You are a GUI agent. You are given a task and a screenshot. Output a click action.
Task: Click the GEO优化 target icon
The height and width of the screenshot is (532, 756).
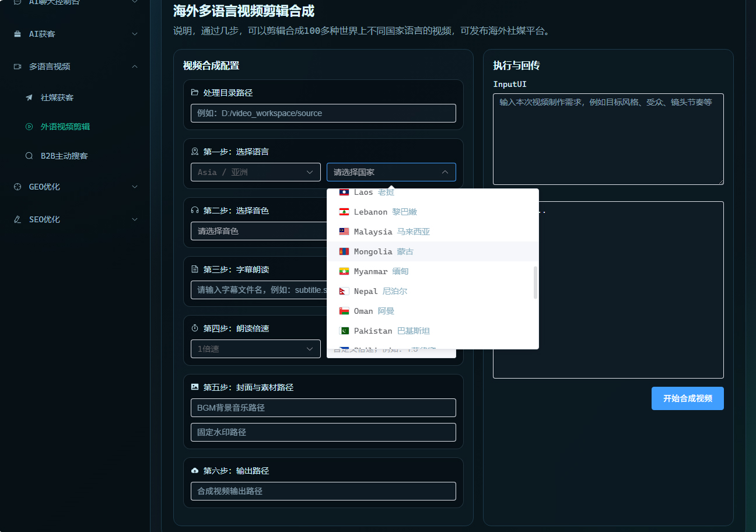coord(17,187)
